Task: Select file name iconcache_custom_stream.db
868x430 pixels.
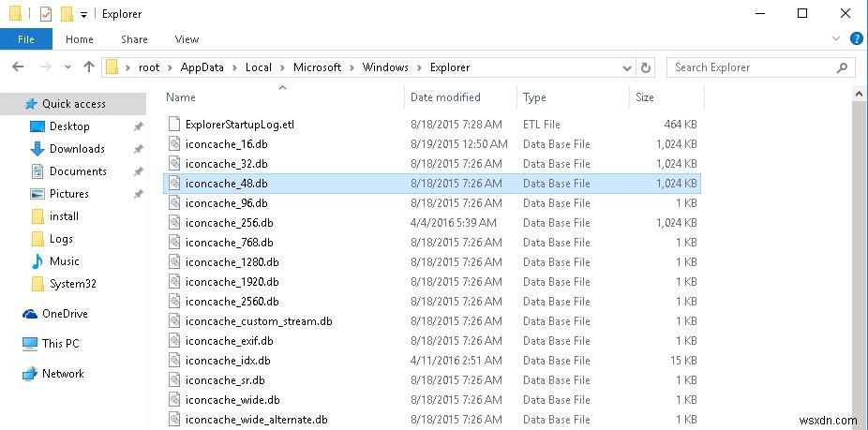Action: point(259,321)
